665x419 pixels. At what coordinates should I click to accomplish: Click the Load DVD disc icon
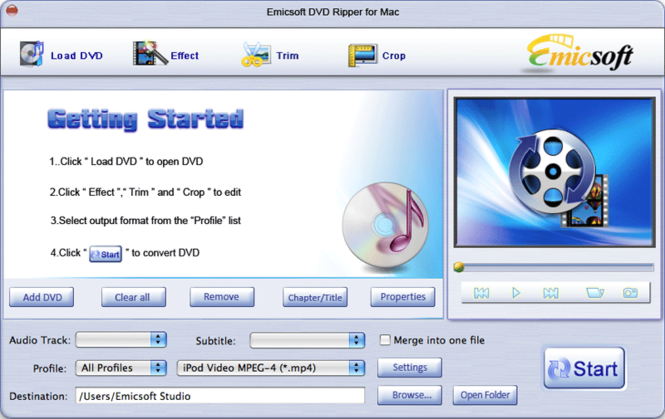32,54
